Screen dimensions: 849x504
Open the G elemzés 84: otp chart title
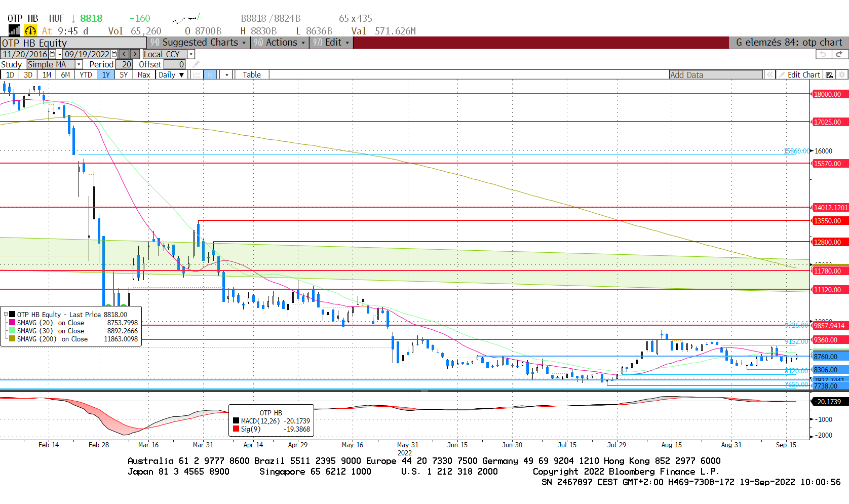[x=789, y=43]
